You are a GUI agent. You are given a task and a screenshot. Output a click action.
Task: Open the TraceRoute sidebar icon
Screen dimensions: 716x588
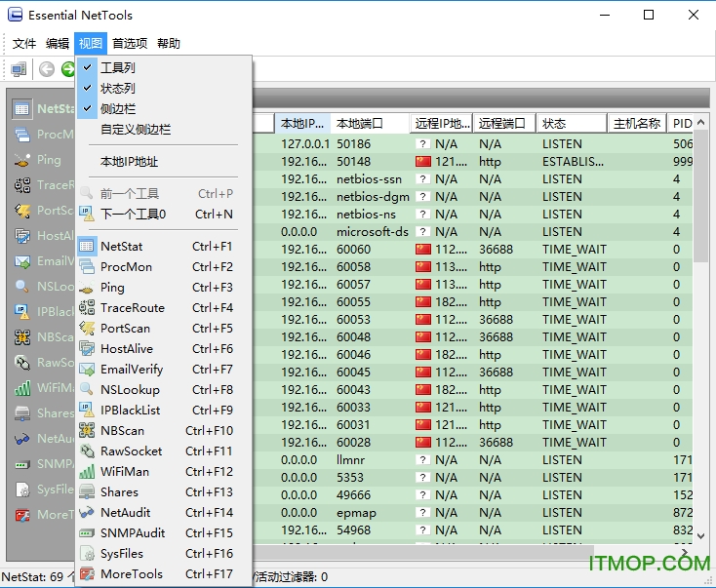click(x=21, y=185)
